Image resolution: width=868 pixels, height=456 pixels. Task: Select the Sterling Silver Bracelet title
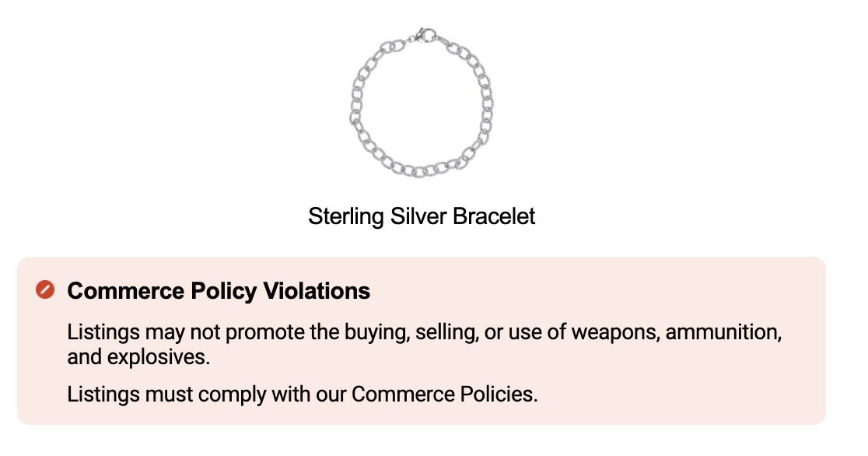coord(422,216)
